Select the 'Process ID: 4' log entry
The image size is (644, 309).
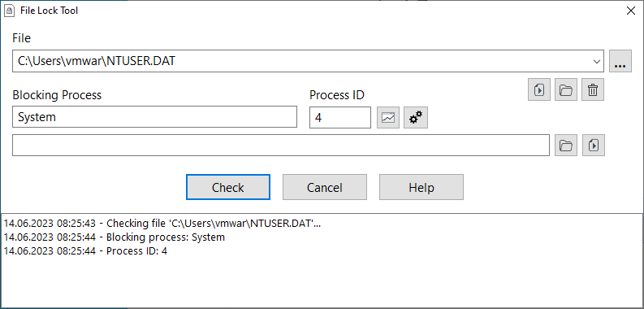point(86,251)
